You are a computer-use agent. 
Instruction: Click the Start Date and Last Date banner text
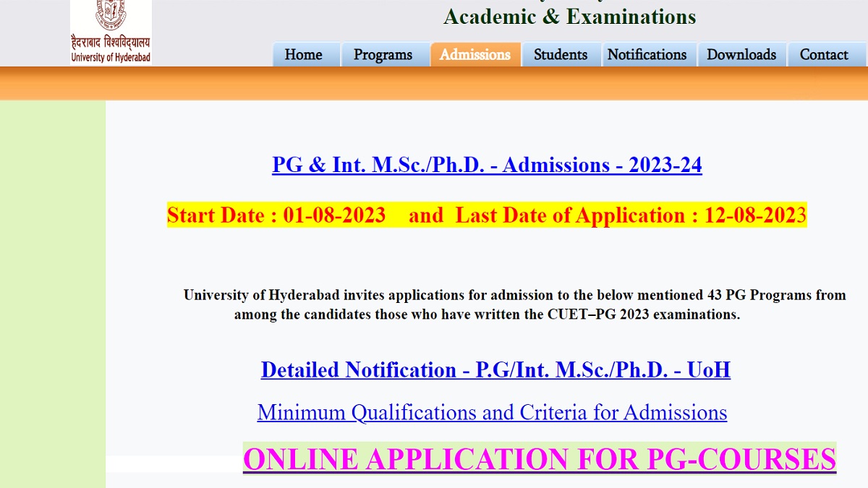[x=487, y=215]
